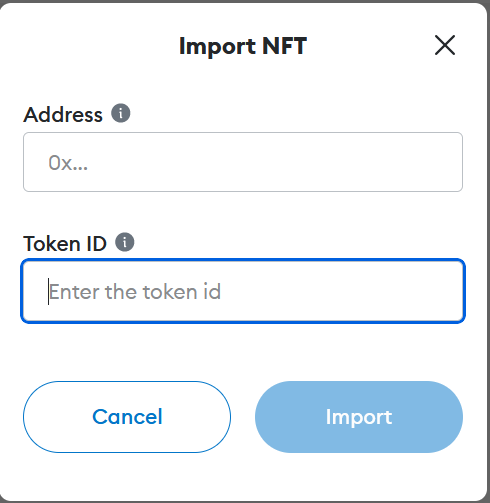Image resolution: width=490 pixels, height=503 pixels.
Task: Select the Token ID field label
Action: tap(65, 244)
